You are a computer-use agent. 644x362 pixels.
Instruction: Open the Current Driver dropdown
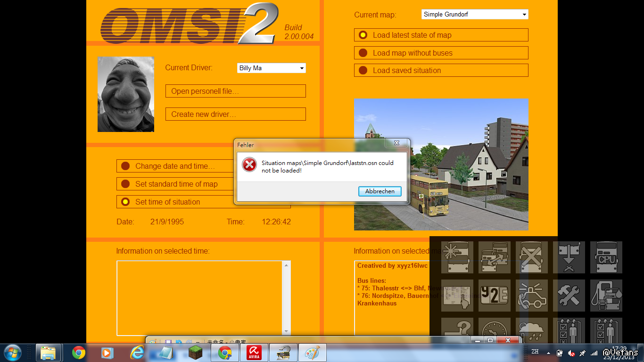click(272, 68)
